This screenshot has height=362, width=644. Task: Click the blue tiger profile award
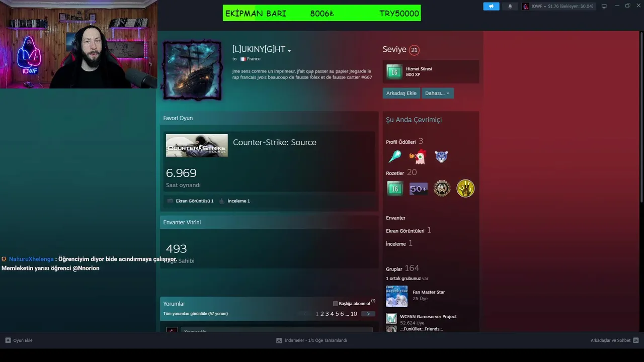click(x=441, y=157)
